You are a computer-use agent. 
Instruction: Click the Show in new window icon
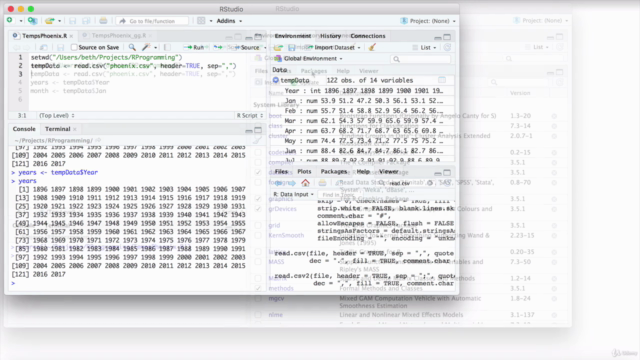click(43, 48)
